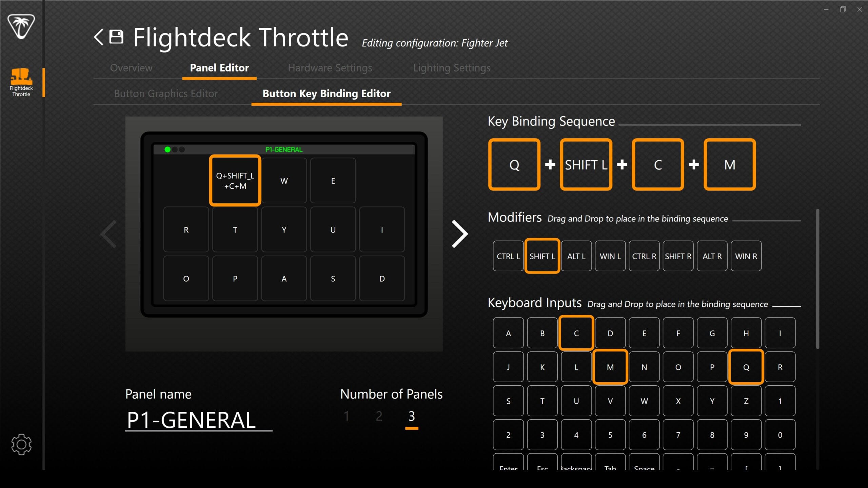The image size is (868, 488).
Task: Go to previous panel with left chevron
Action: point(109,234)
